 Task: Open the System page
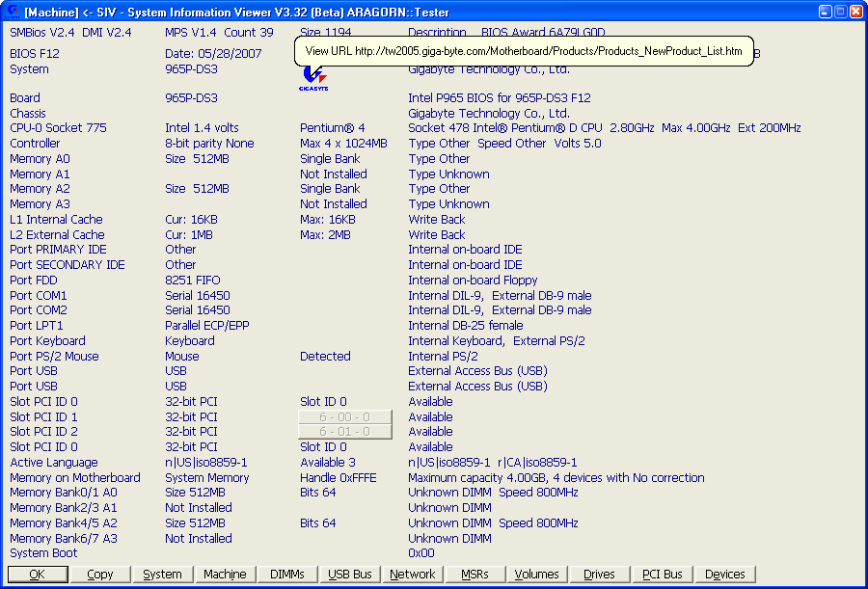[x=162, y=575]
